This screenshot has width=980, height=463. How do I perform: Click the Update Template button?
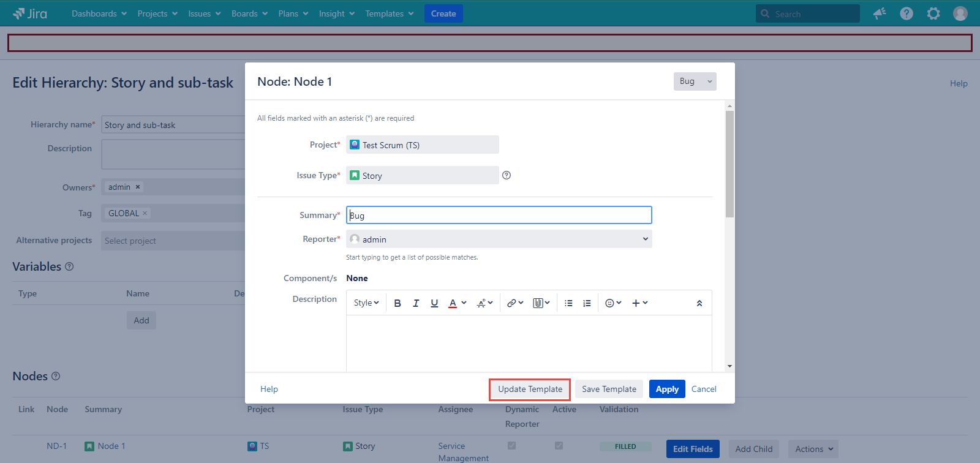coord(530,390)
